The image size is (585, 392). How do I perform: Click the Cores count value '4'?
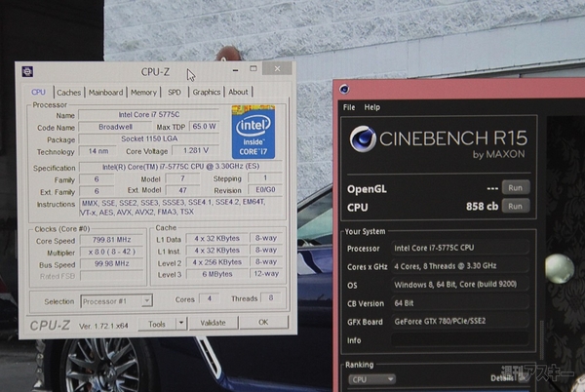click(210, 298)
